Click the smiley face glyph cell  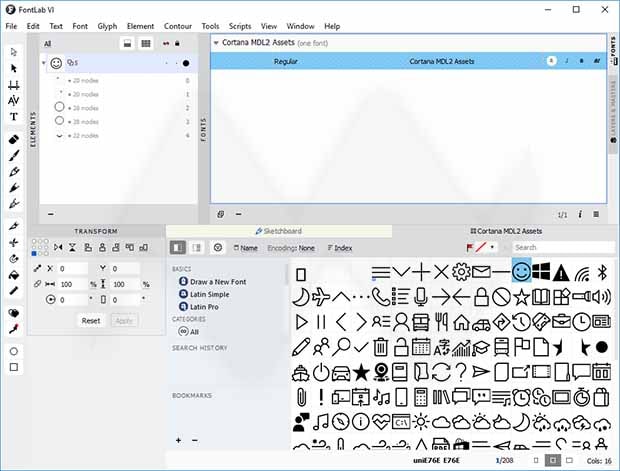(521, 271)
